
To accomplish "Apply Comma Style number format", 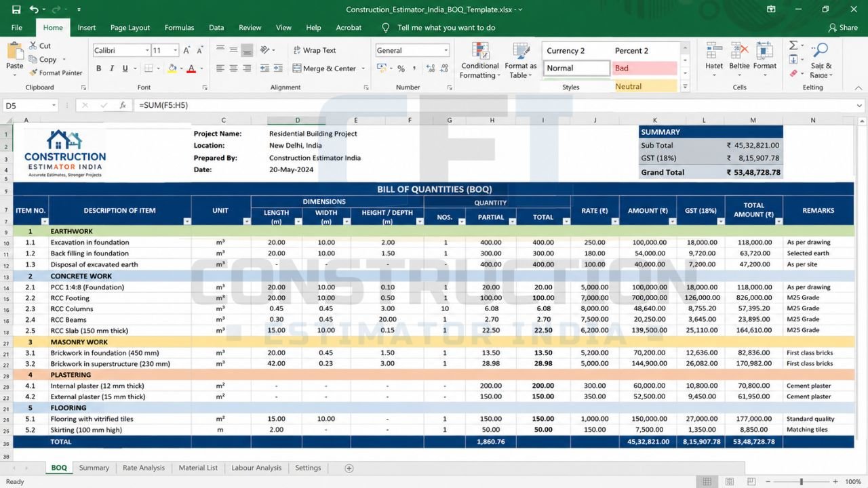I will click(x=414, y=68).
